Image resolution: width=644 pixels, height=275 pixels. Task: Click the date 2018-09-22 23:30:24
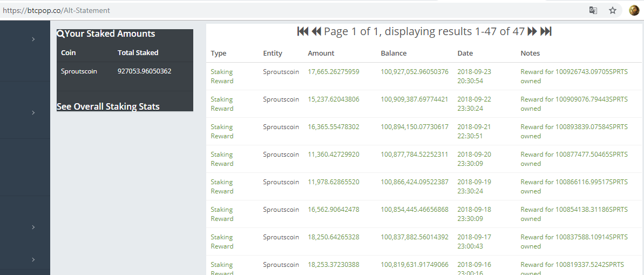coord(474,104)
